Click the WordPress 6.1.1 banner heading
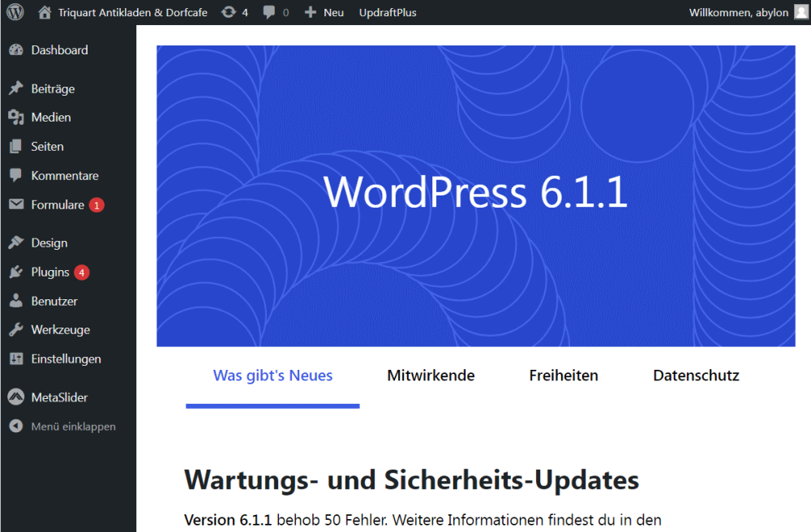 pos(476,192)
